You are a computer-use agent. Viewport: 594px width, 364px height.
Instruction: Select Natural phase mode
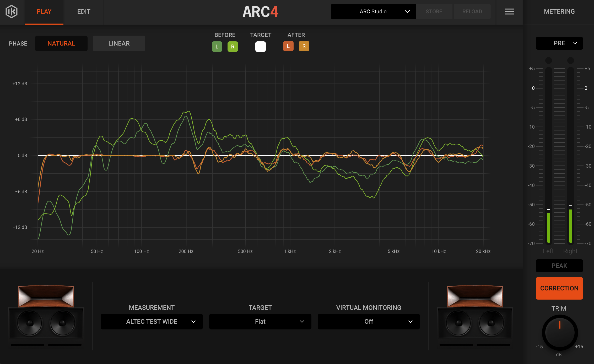click(x=61, y=43)
